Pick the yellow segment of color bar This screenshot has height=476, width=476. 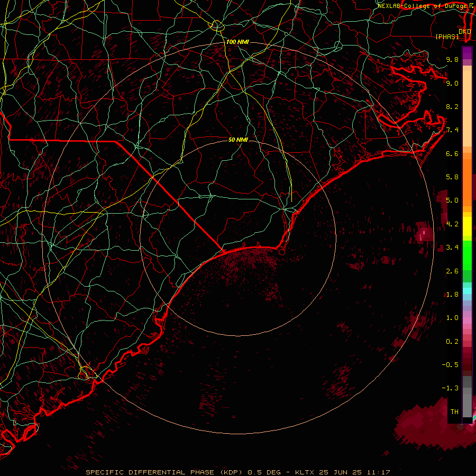[467, 226]
